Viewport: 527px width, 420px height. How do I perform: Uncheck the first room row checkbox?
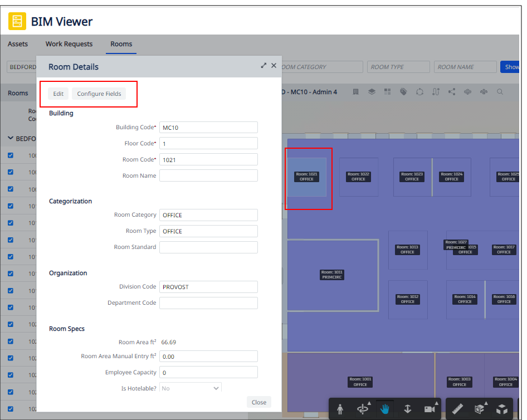pyautogui.click(x=10, y=155)
